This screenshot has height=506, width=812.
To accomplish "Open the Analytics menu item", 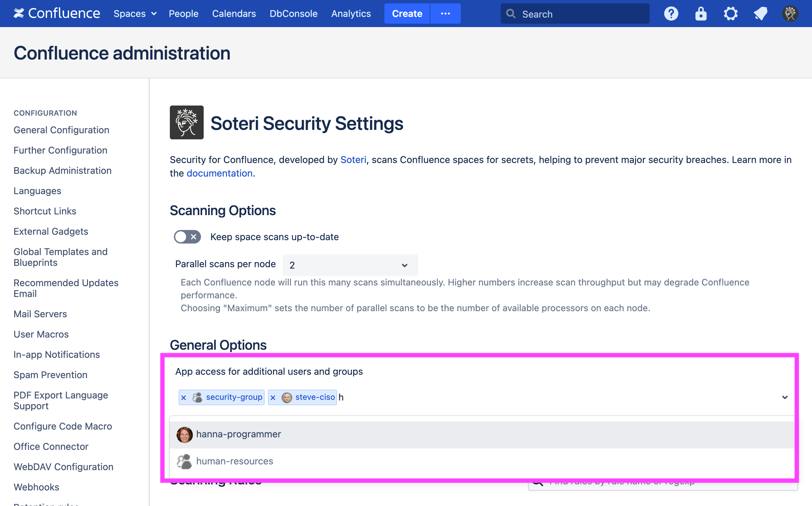I will tap(351, 14).
